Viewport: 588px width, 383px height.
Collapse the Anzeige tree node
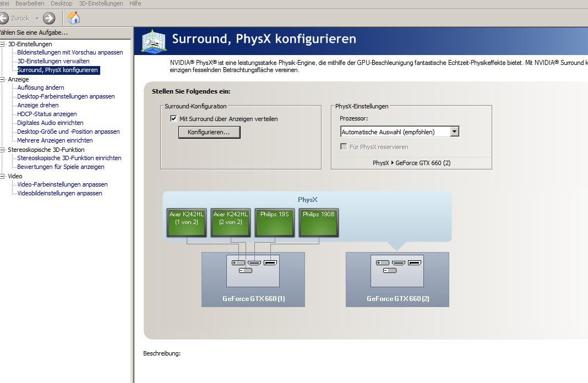pos(2,79)
